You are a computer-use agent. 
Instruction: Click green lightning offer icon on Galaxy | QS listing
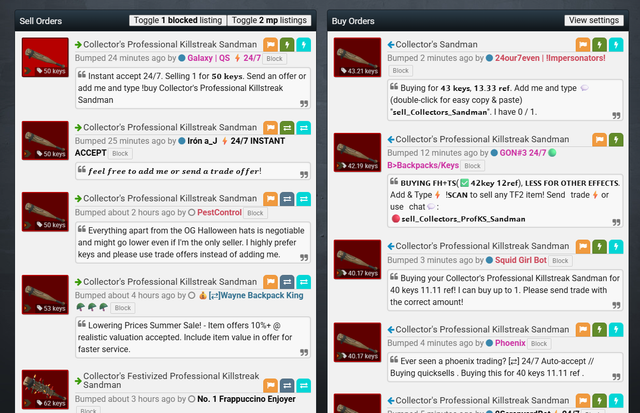(x=287, y=44)
